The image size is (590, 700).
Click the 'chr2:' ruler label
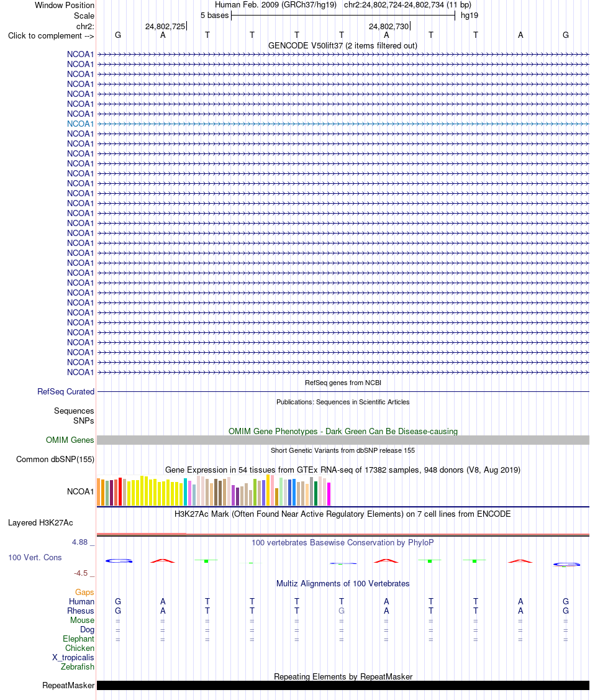[85, 26]
